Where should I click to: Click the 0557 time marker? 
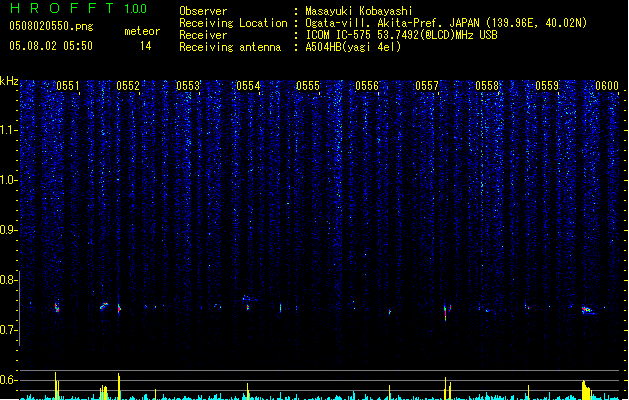coord(427,86)
